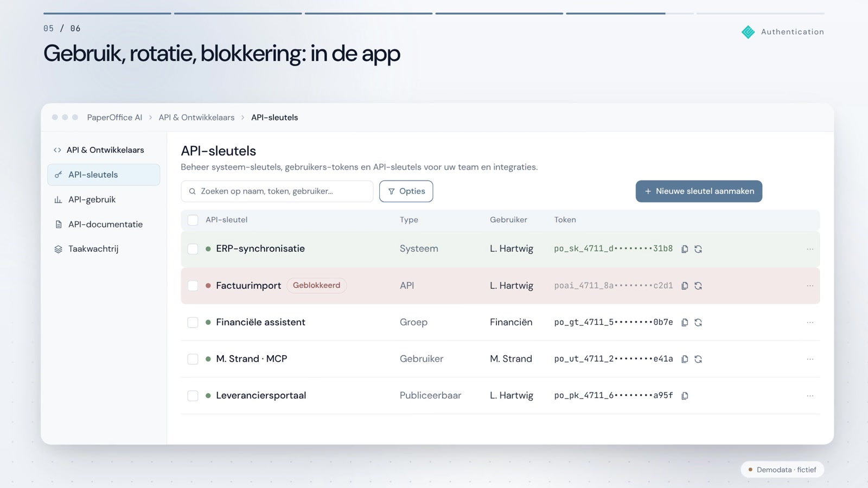This screenshot has width=868, height=488.
Task: Copy the M. Strand · MCP token
Action: tap(685, 359)
